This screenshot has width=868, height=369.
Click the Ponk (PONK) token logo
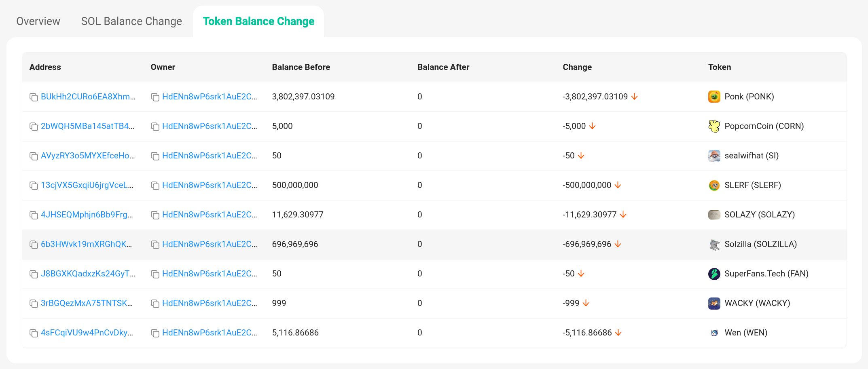[x=714, y=97]
